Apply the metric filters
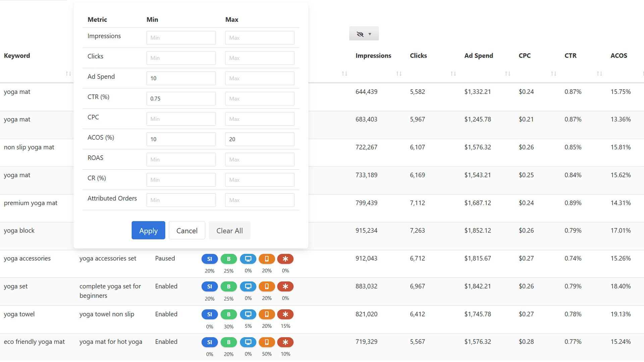 coord(148,230)
